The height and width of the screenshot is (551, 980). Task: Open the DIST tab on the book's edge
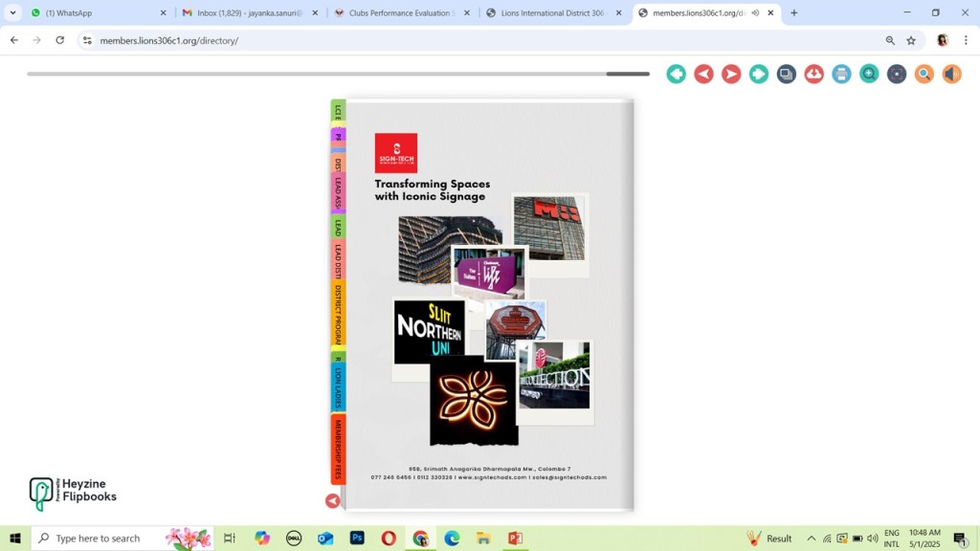point(338,163)
